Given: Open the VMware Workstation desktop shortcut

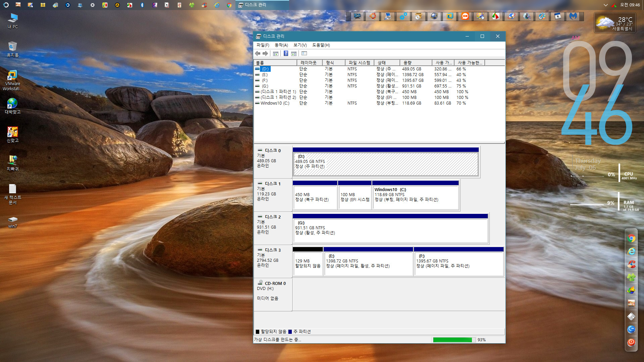Looking at the screenshot, I should tap(13, 80).
